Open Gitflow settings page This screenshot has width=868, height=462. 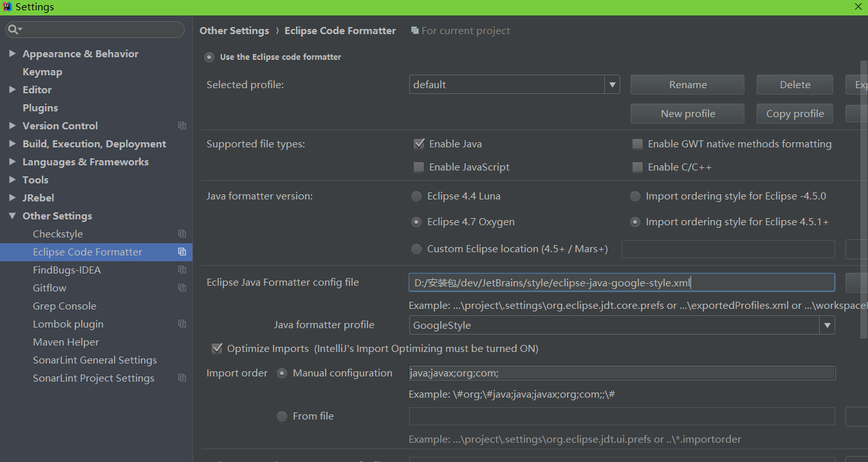[48, 288]
